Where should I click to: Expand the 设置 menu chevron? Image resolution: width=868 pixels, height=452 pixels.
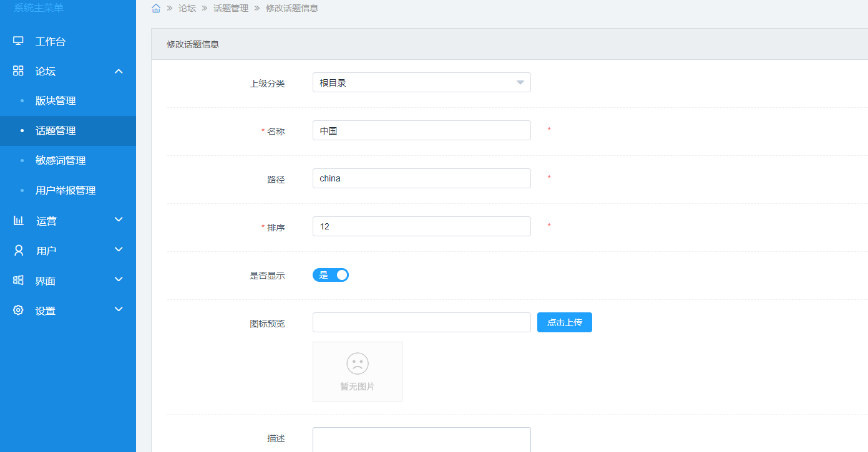point(119,309)
